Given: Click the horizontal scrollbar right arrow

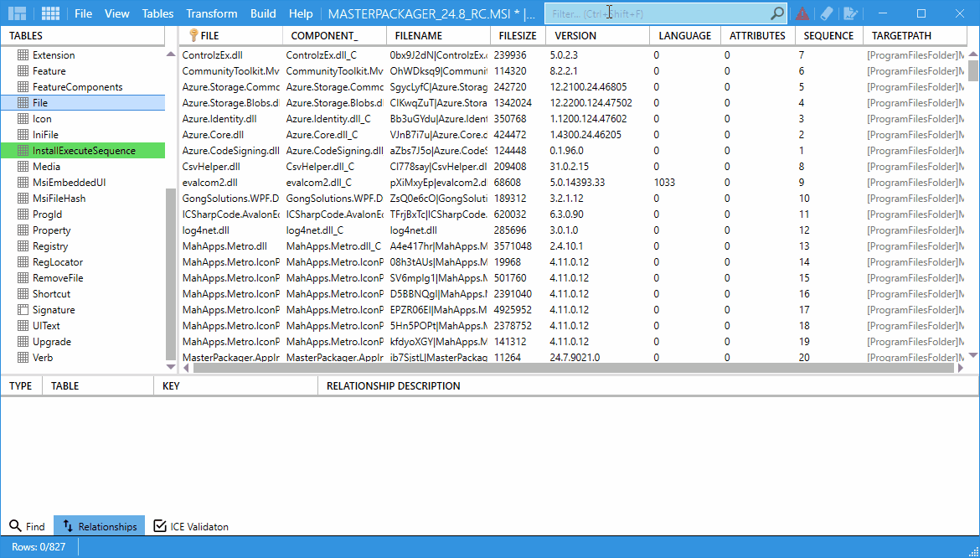Looking at the screenshot, I should pyautogui.click(x=962, y=368).
